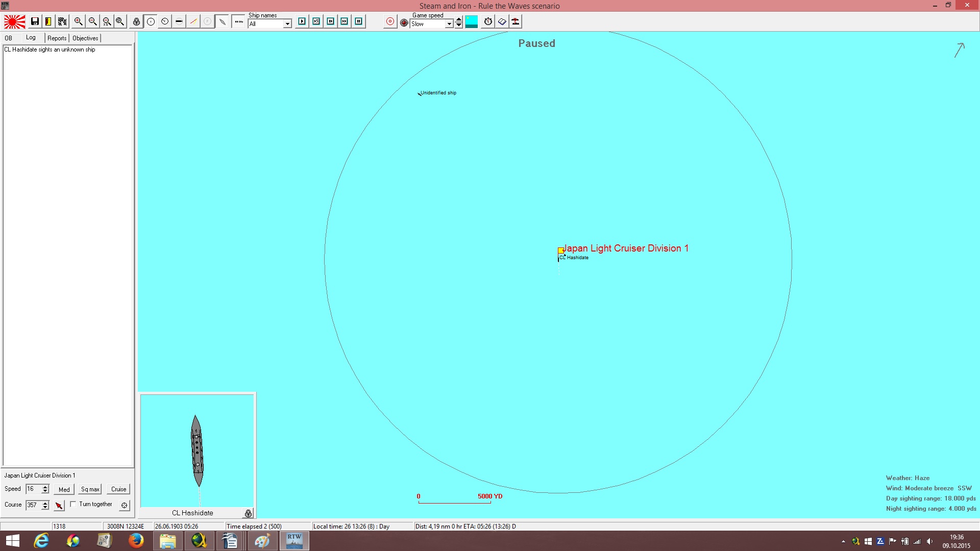
Task: Enable the Turn together checkbox
Action: coord(73,504)
